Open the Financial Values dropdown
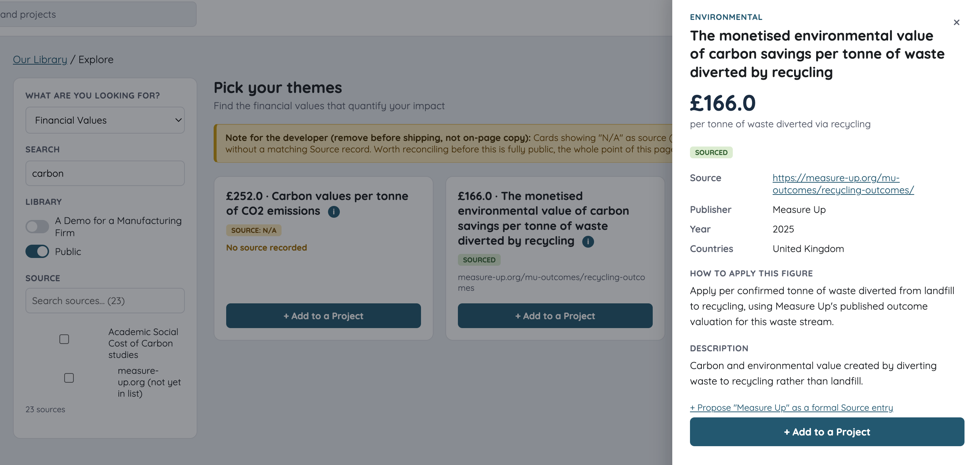This screenshot has height=465, width=980. point(105,120)
